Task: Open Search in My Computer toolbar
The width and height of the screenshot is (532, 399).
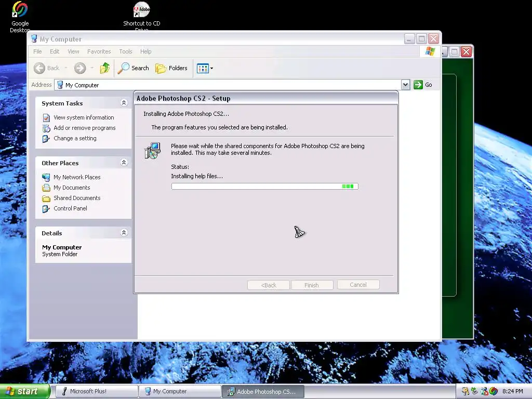Action: [134, 68]
